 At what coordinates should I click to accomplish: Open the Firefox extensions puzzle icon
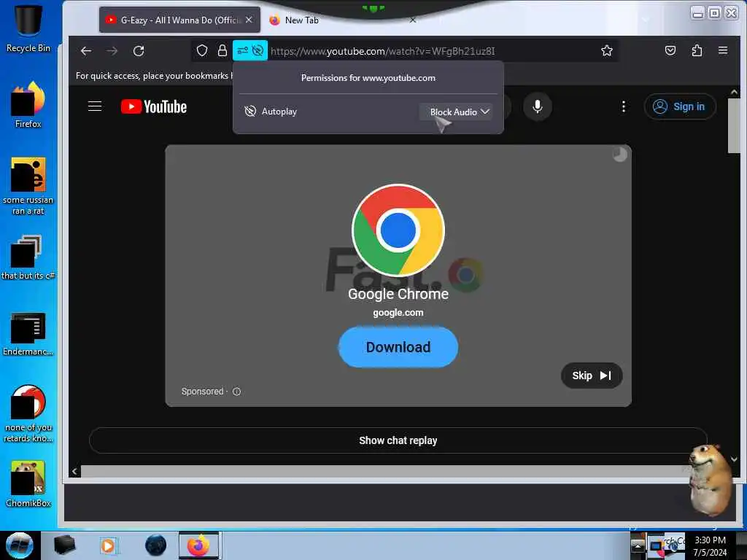click(697, 50)
